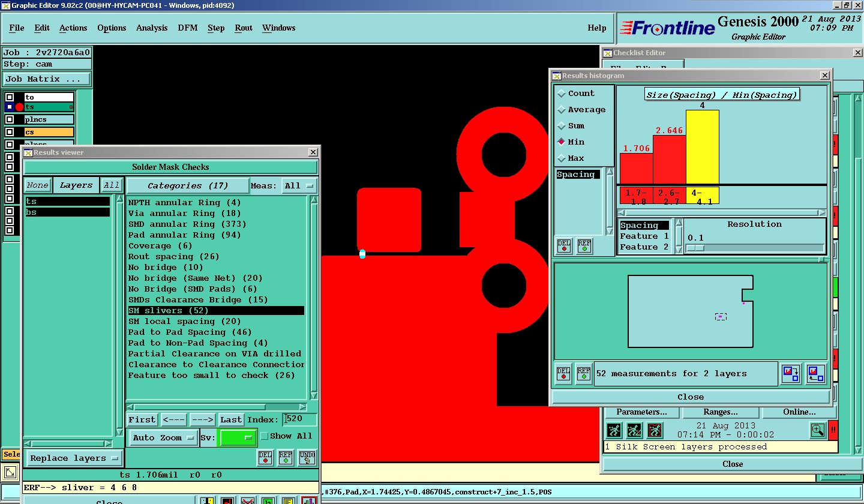The height and width of the screenshot is (504, 864).
Task: Click red square icon at Results viewer bottom
Action: pos(227,501)
